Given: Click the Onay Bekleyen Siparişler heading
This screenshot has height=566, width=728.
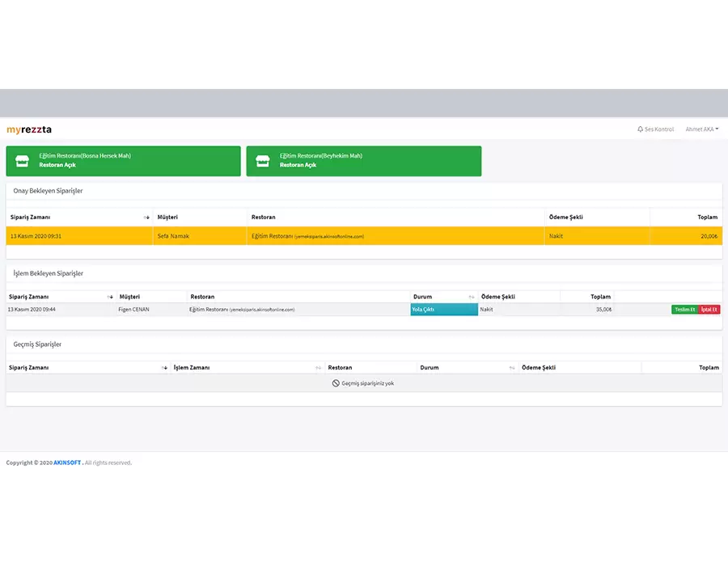Looking at the screenshot, I should click(48, 191).
